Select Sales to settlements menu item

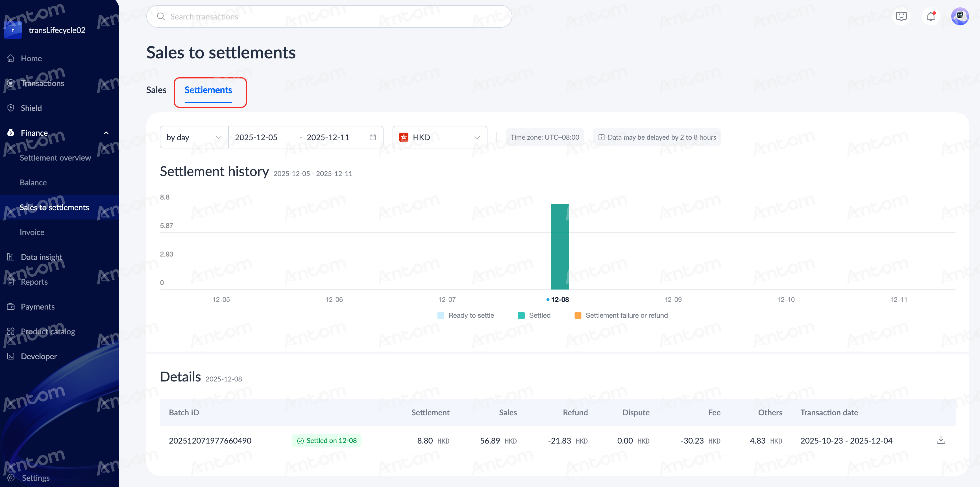(x=54, y=207)
